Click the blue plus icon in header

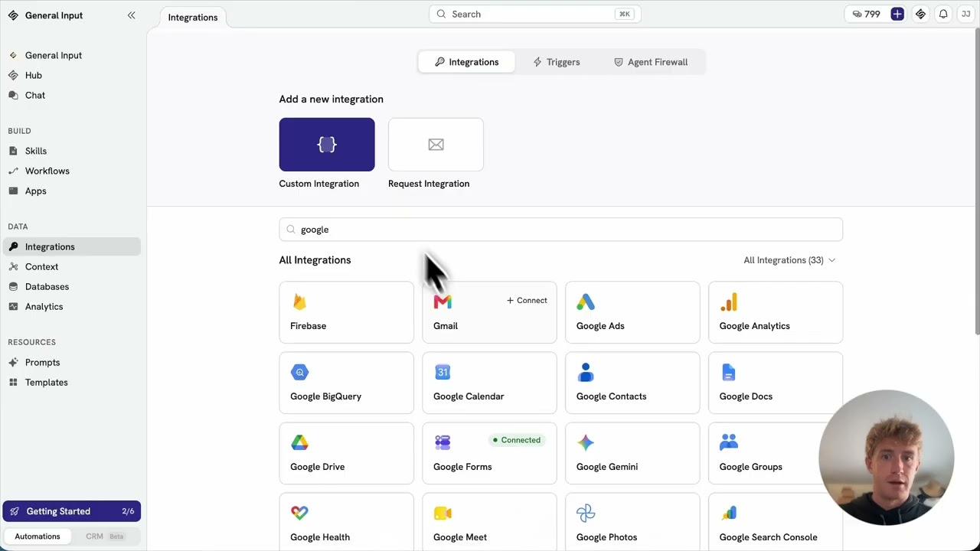point(897,15)
